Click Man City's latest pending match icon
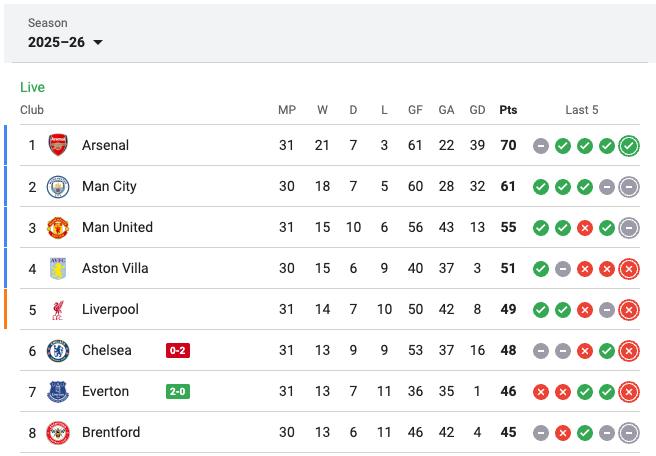This screenshot has height=456, width=656. (629, 186)
